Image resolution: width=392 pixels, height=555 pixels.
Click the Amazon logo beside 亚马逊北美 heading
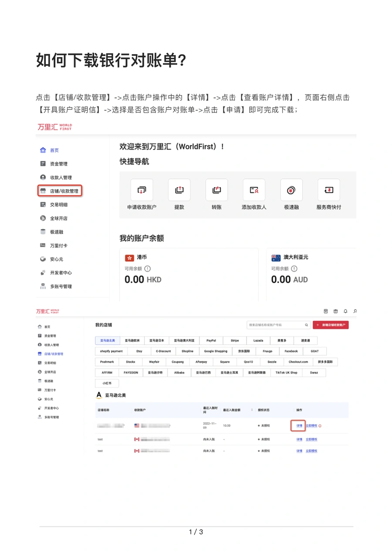[x=99, y=395]
